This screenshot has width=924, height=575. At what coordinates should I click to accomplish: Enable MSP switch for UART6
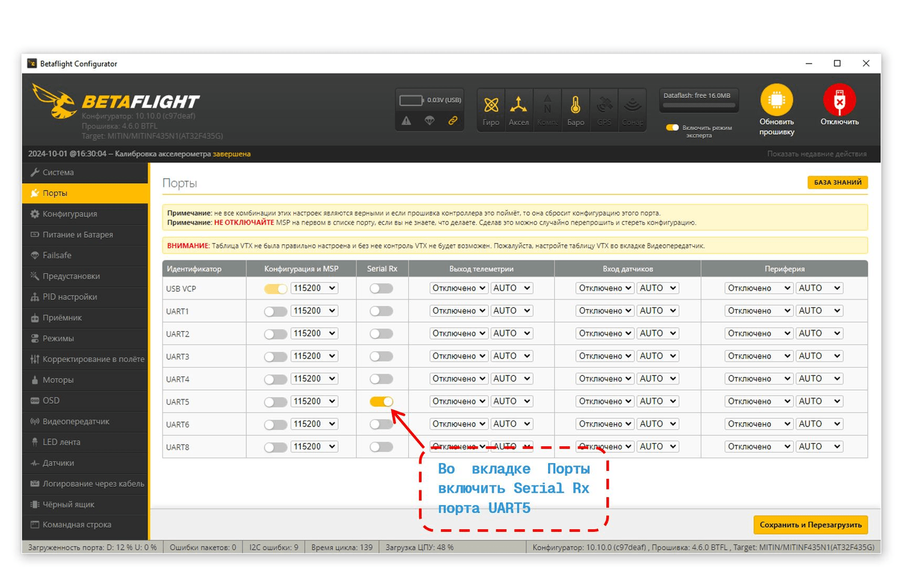pyautogui.click(x=276, y=425)
